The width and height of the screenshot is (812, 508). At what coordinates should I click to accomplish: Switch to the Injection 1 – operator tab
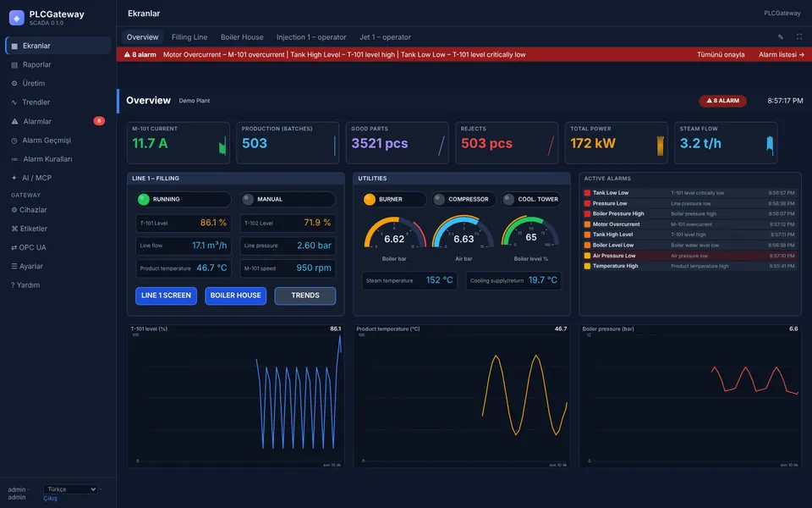pos(311,37)
